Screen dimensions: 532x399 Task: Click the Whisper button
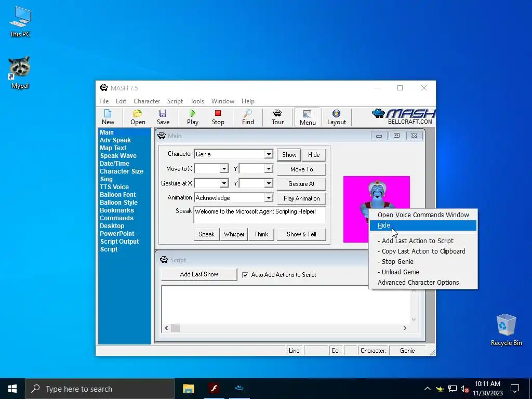234,234
